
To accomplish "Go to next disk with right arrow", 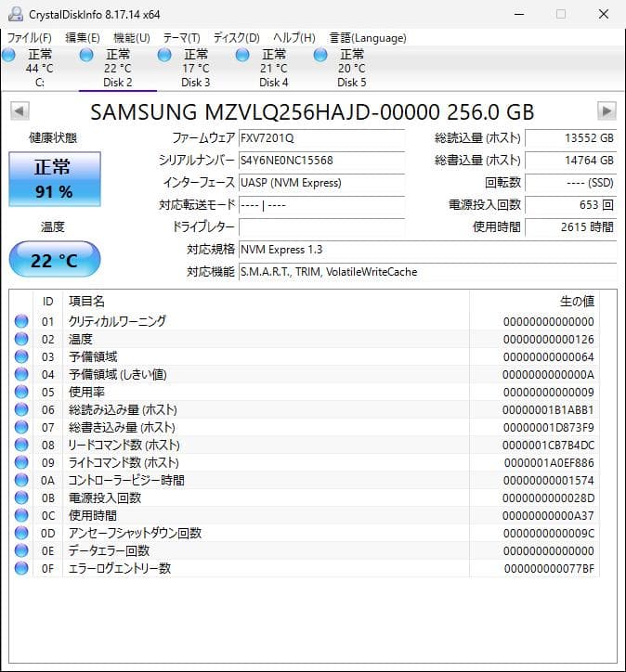I will (606, 111).
